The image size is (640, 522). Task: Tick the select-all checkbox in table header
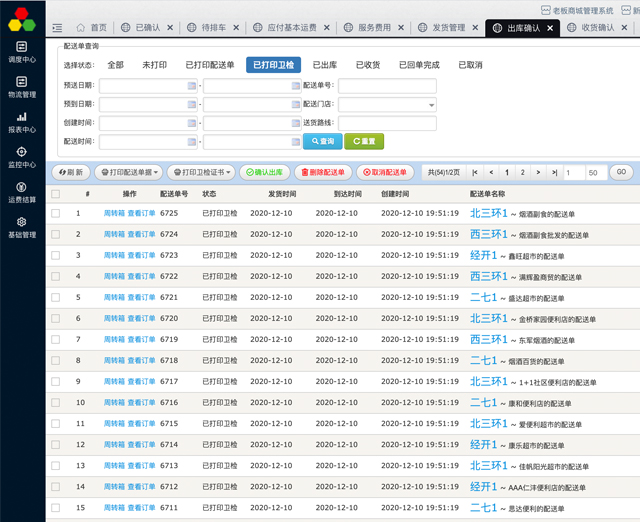56,194
